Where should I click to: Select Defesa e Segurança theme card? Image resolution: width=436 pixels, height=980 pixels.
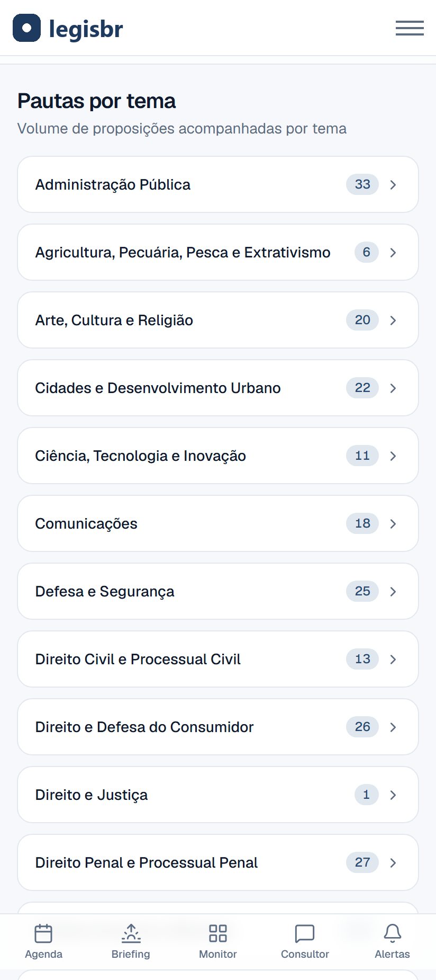[218, 591]
